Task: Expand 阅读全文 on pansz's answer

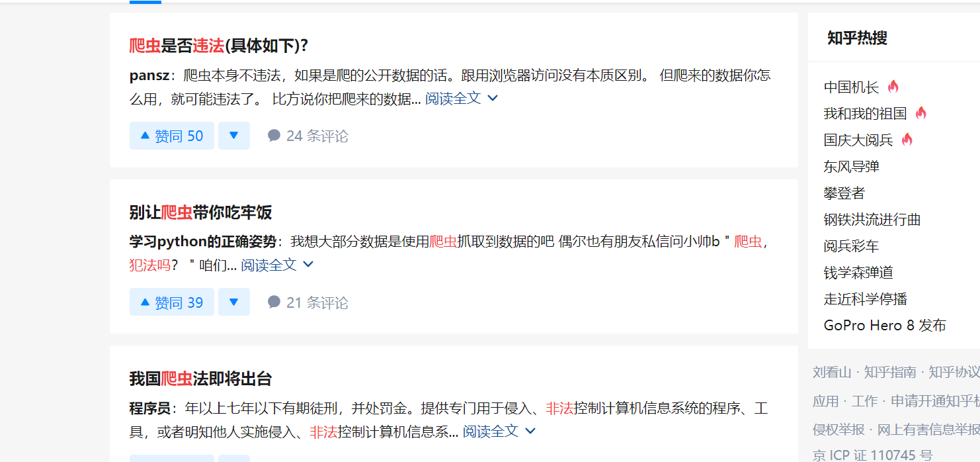Action: pyautogui.click(x=462, y=99)
